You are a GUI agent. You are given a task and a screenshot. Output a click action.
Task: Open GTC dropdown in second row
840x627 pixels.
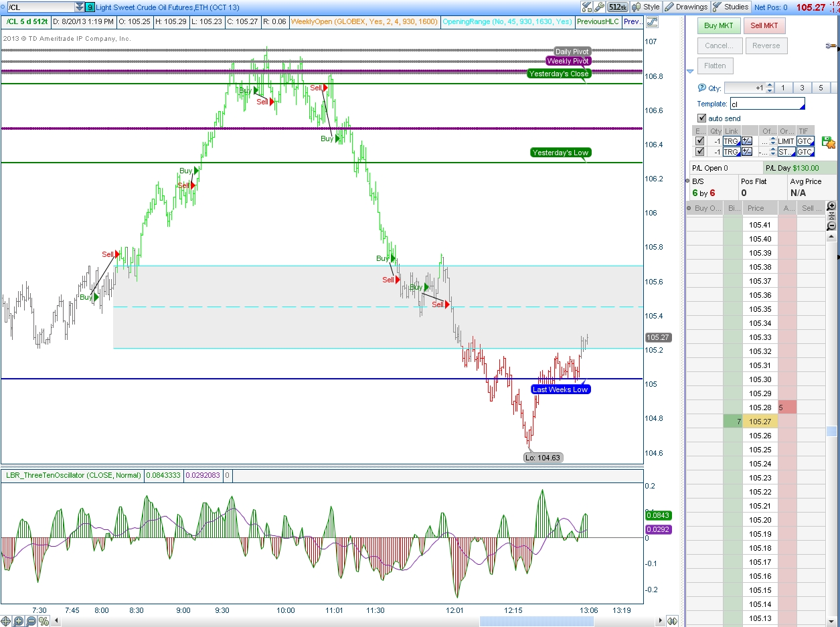(x=806, y=152)
